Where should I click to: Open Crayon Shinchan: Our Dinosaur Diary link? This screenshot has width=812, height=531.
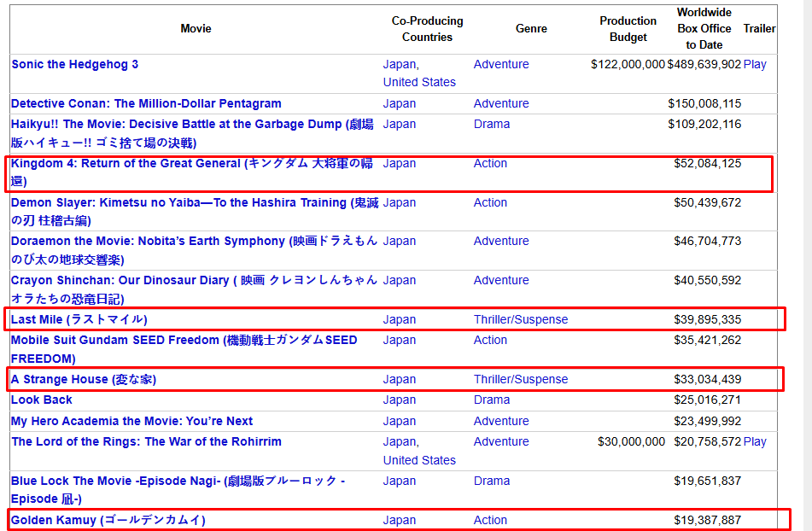pos(194,289)
